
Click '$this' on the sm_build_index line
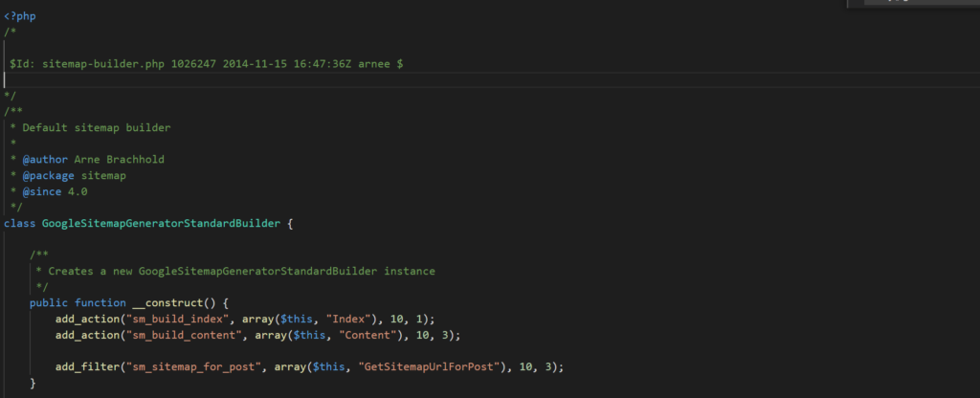tap(297, 320)
